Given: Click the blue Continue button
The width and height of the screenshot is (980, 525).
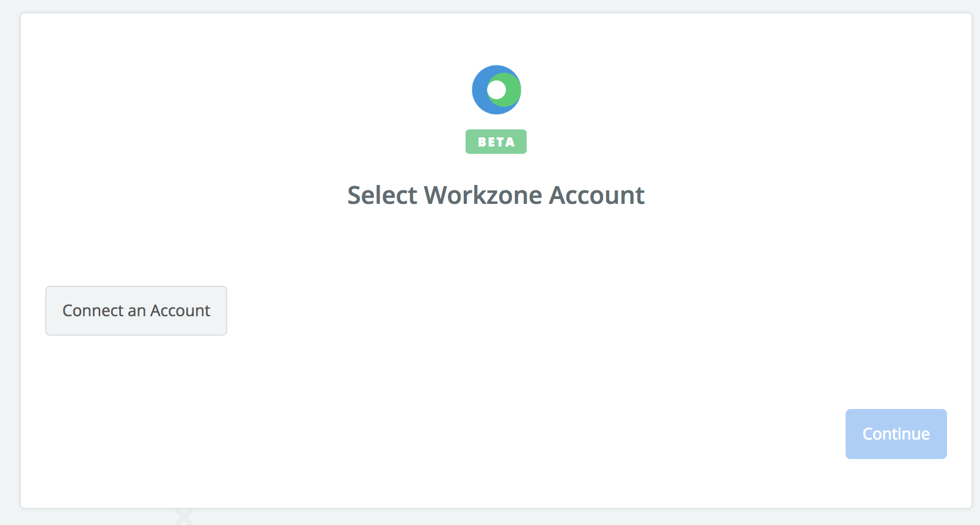Looking at the screenshot, I should coord(896,434).
